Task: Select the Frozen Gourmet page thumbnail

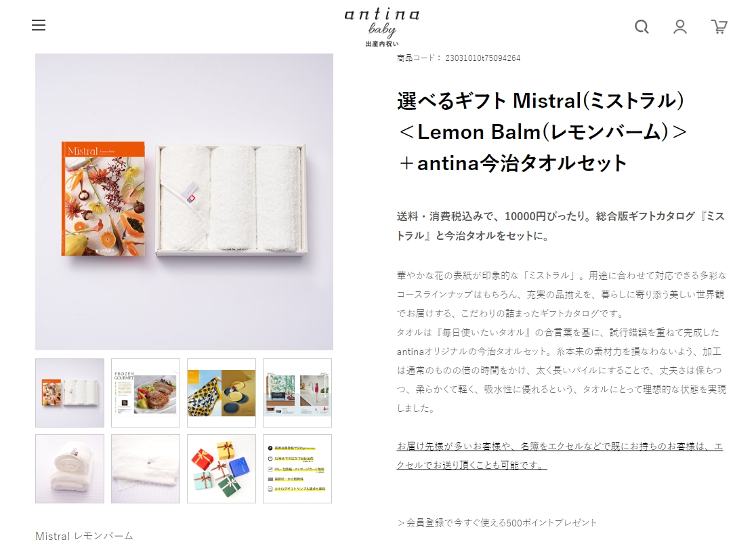Action: pyautogui.click(x=146, y=392)
